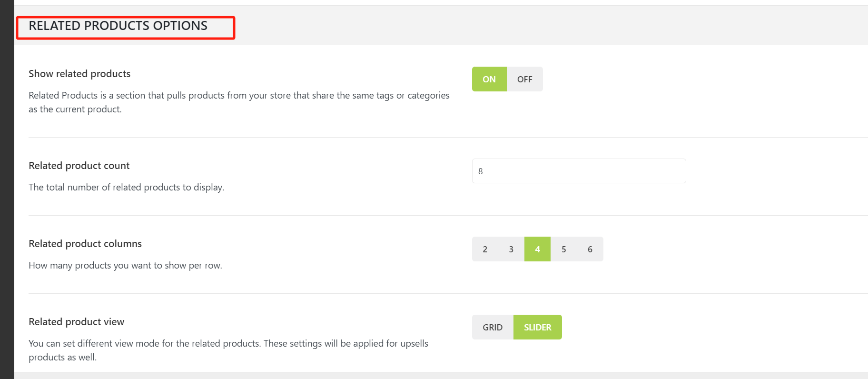Click the dark left sidebar strip
Viewport: 868px width, 379px height.
7,190
